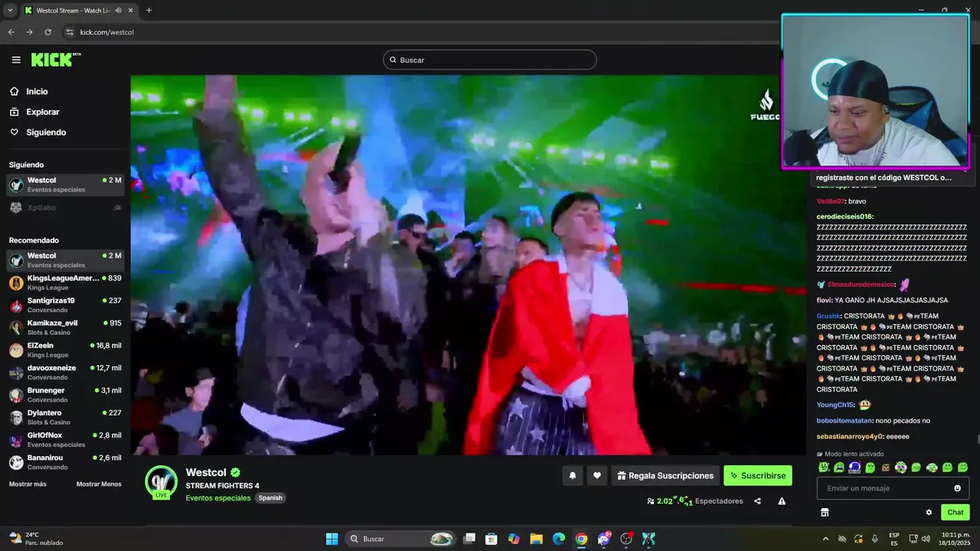Open the Dylantero channel
The image size is (980, 551).
65,417
